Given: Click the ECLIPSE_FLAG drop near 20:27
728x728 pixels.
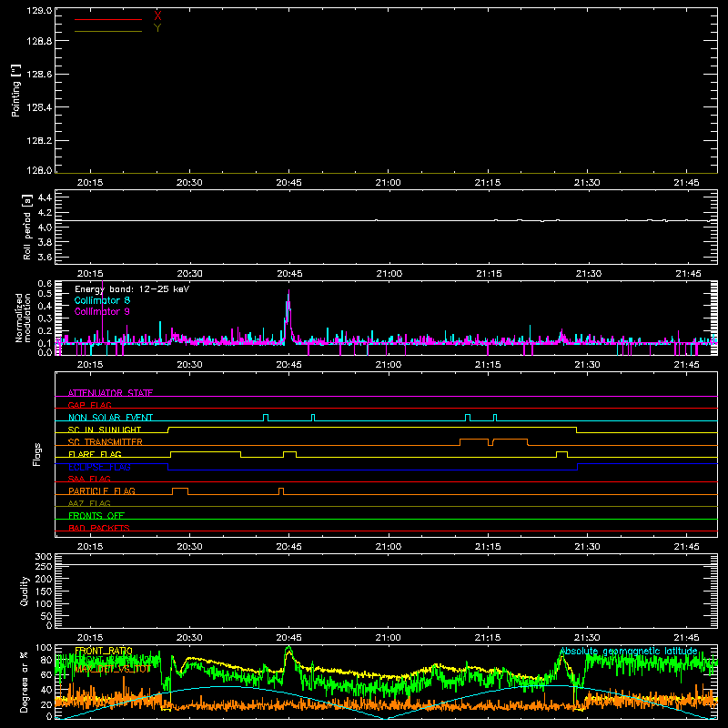Looking at the screenshot, I should click(168, 467).
